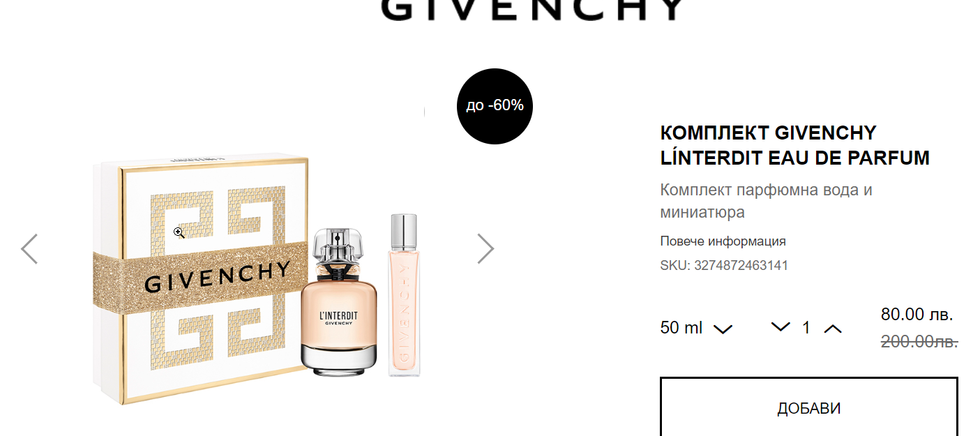Click the magnifier zoom icon on image
The image size is (980, 436).
[x=179, y=232]
